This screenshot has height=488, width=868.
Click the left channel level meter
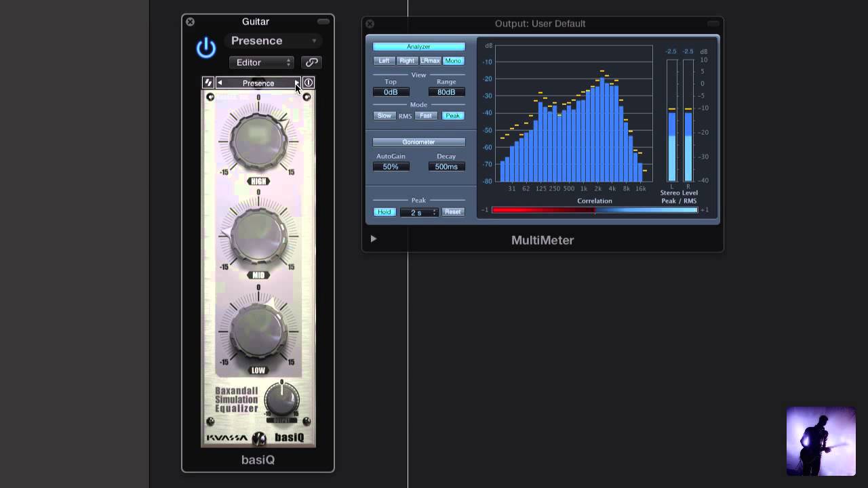[x=672, y=120]
